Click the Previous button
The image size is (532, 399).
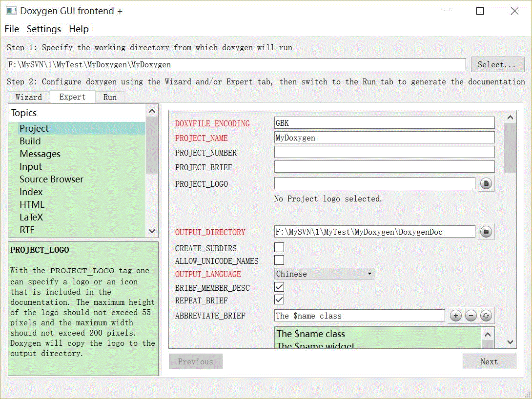click(195, 362)
